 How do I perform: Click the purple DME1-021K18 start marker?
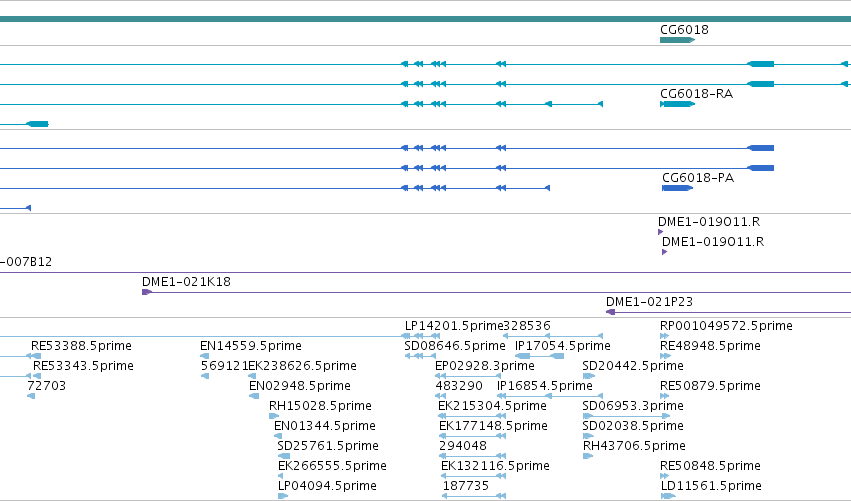coord(147,292)
